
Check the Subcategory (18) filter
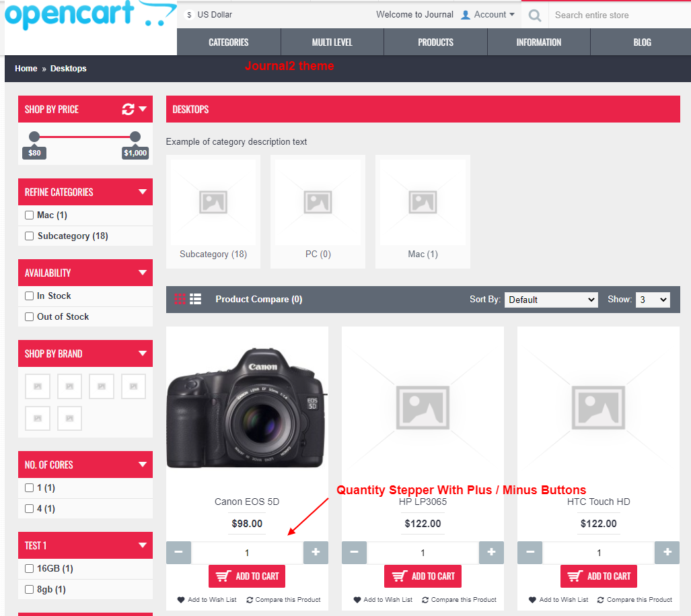click(x=29, y=236)
